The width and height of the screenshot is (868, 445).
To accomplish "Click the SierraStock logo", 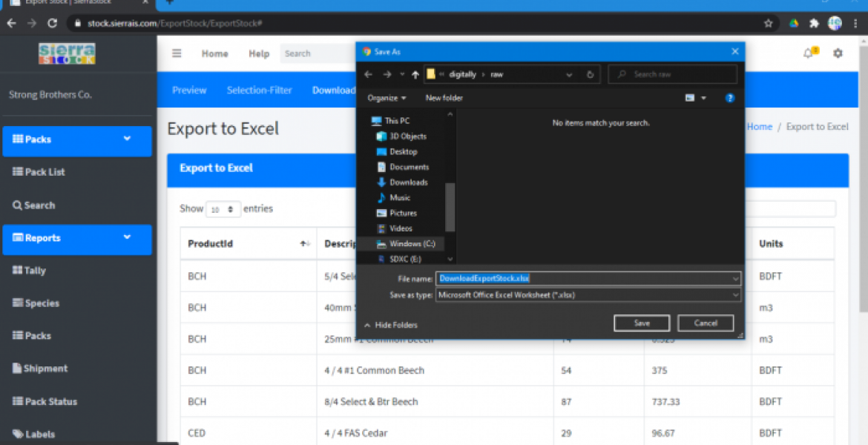I will 67,53.
